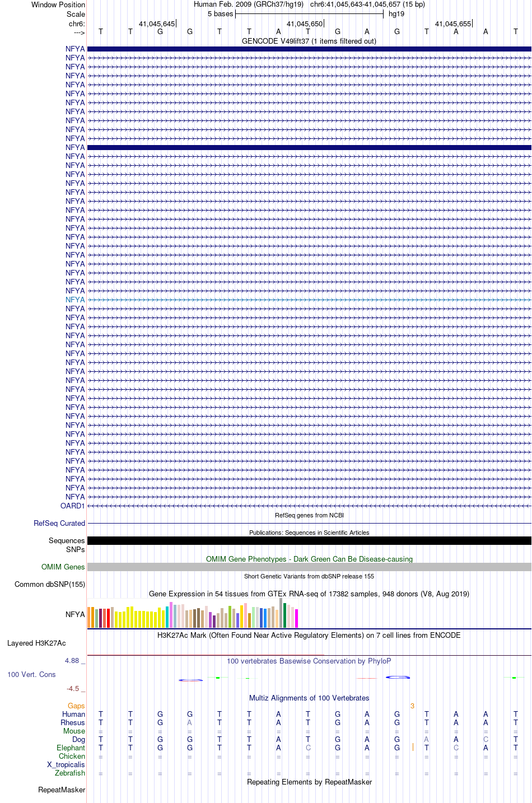
Task: Click the cyan GTEx expression bar
Action: click(x=167, y=617)
